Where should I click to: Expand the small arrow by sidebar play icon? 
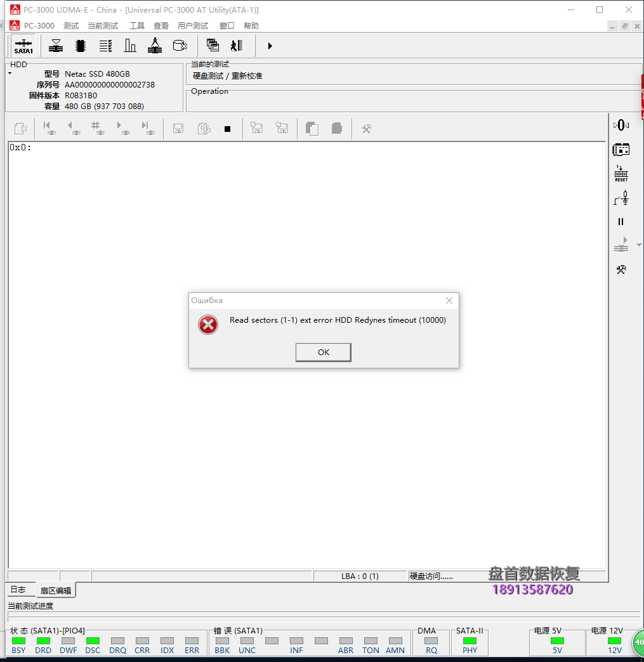coord(639,245)
